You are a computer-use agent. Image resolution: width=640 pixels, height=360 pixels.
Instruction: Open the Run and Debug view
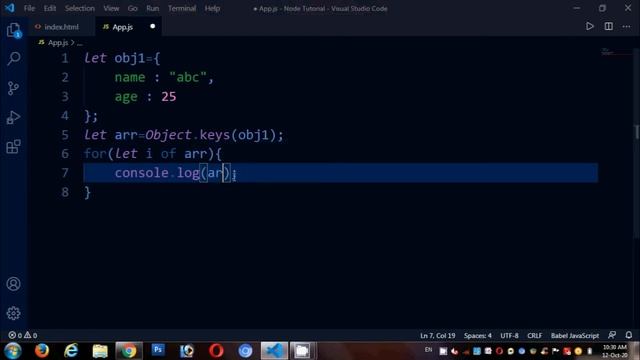click(x=13, y=118)
